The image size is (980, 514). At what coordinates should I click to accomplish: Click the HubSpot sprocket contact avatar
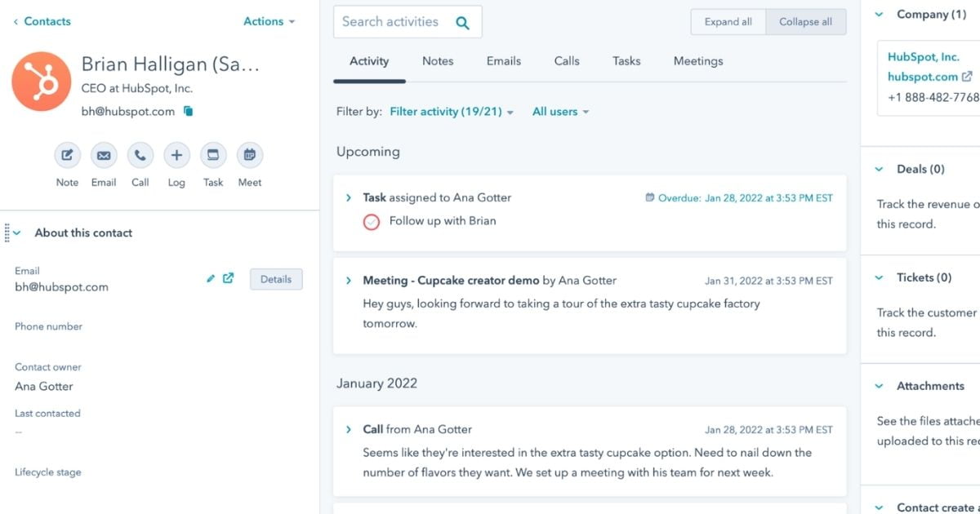pyautogui.click(x=41, y=82)
